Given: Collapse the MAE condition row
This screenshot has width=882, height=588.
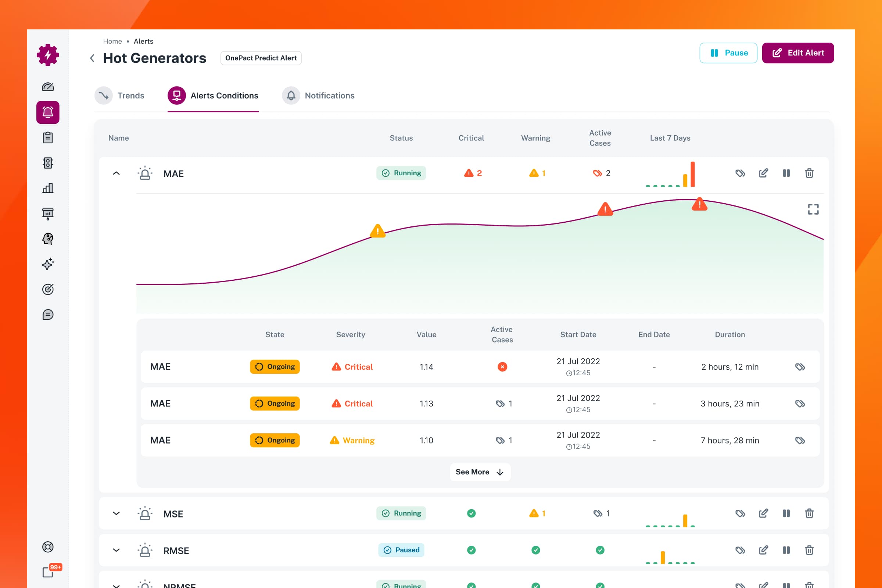Looking at the screenshot, I should (x=116, y=173).
